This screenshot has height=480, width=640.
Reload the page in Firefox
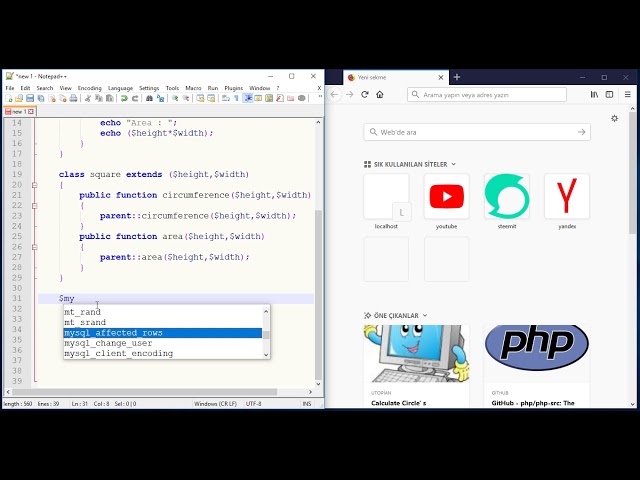coord(365,95)
